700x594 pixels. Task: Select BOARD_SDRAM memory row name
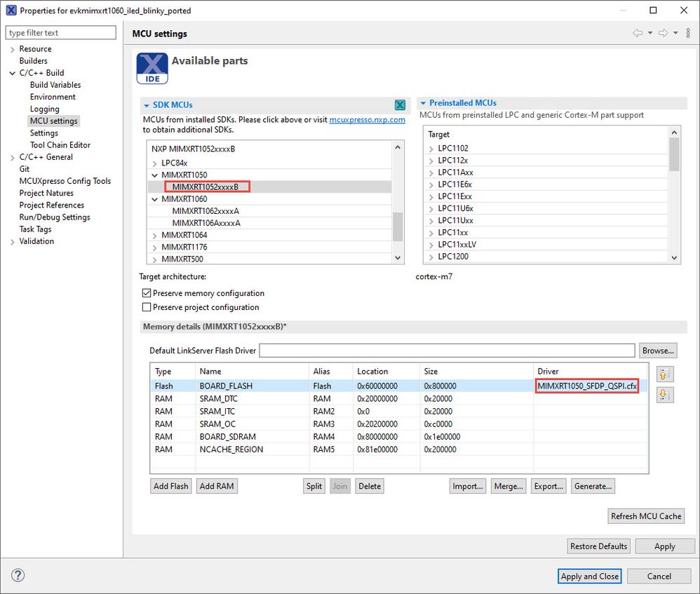click(x=228, y=437)
